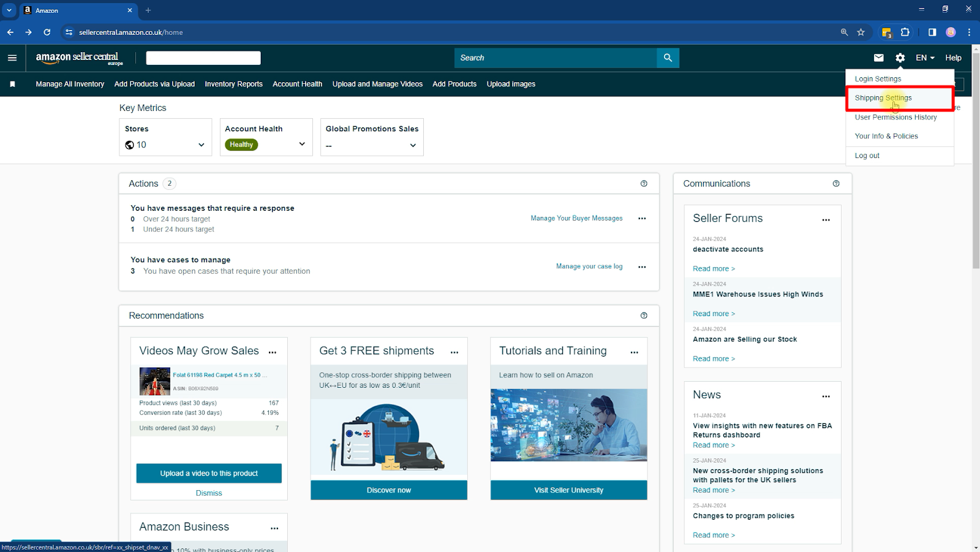Open the Chrome tab search dropdown
The image size is (980, 552).
[9, 10]
